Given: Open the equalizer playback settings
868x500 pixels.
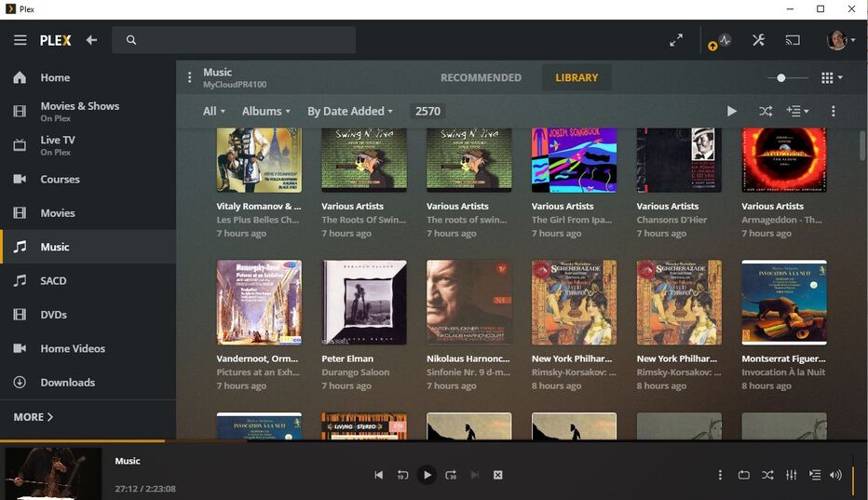Looking at the screenshot, I should click(x=791, y=475).
